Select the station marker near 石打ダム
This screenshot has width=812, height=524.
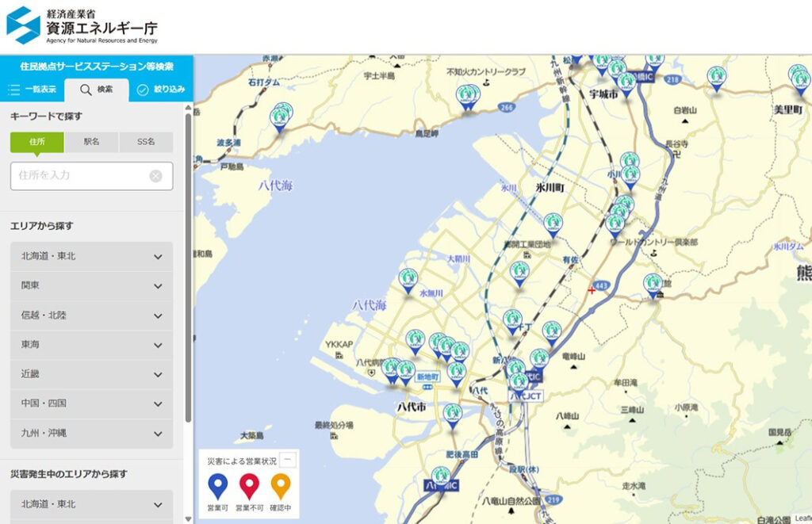point(281,119)
